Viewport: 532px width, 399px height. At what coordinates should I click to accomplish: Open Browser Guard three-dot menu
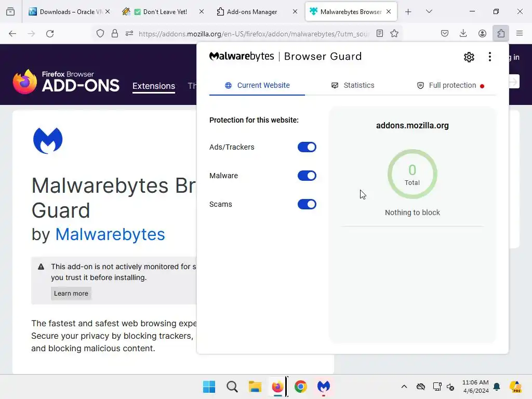click(489, 57)
